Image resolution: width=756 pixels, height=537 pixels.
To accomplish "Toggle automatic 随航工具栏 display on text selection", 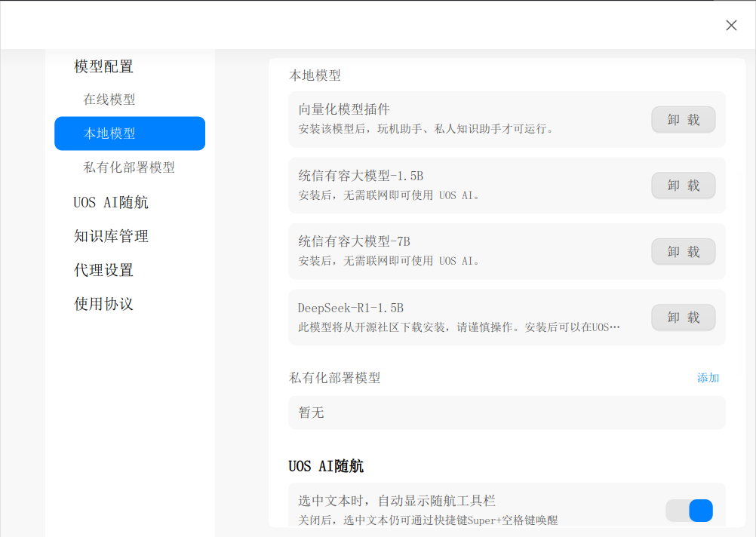I will pos(690,511).
